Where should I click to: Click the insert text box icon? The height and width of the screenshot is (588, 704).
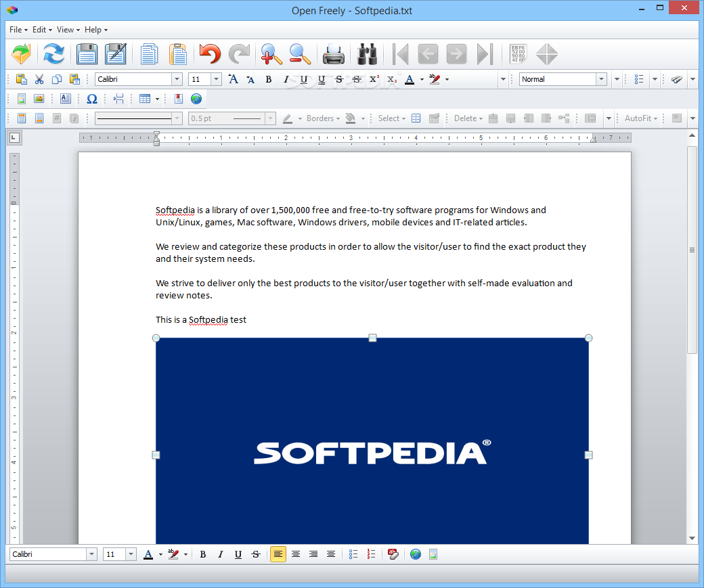pos(66,99)
